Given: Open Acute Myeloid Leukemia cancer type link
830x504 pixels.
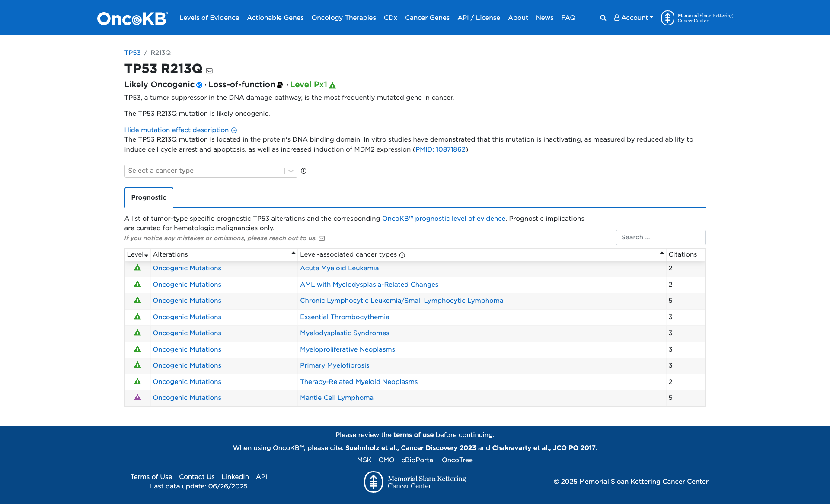Looking at the screenshot, I should (339, 268).
